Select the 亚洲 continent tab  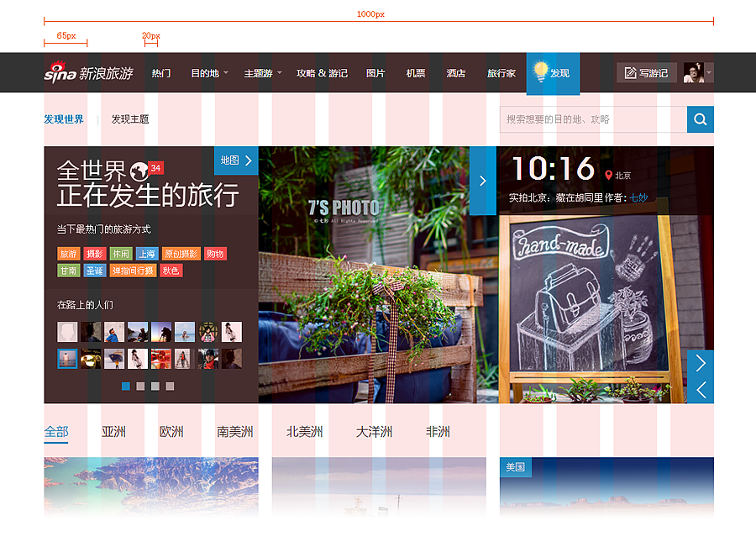(113, 432)
